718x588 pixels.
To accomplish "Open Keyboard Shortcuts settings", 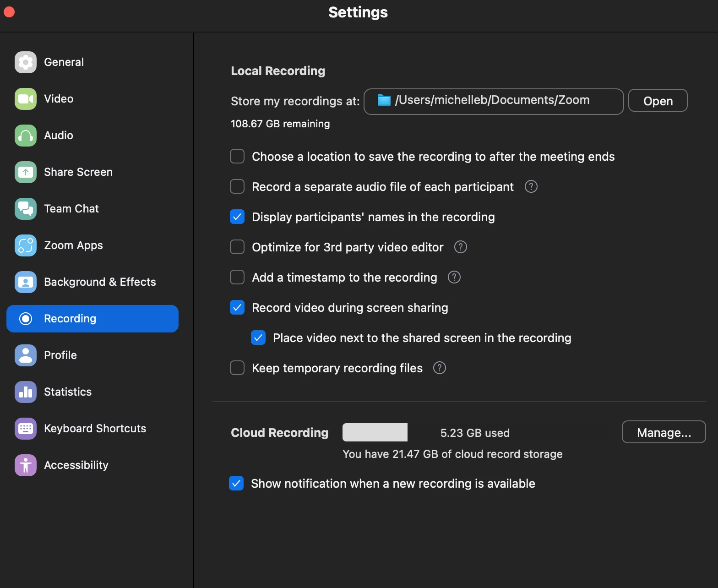I will (x=92, y=429).
